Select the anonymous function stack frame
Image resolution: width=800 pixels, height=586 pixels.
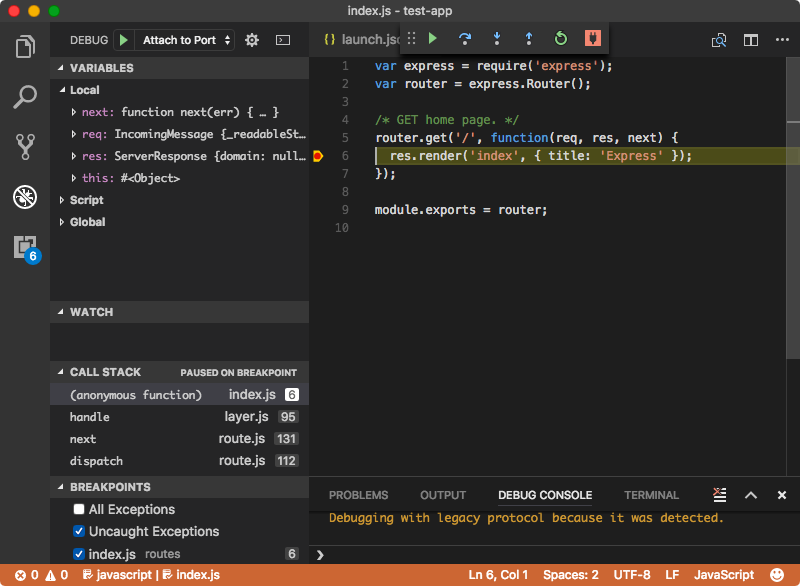coord(179,394)
